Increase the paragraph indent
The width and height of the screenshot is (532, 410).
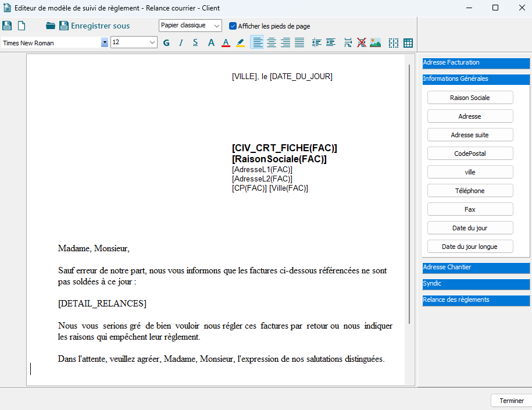click(329, 42)
